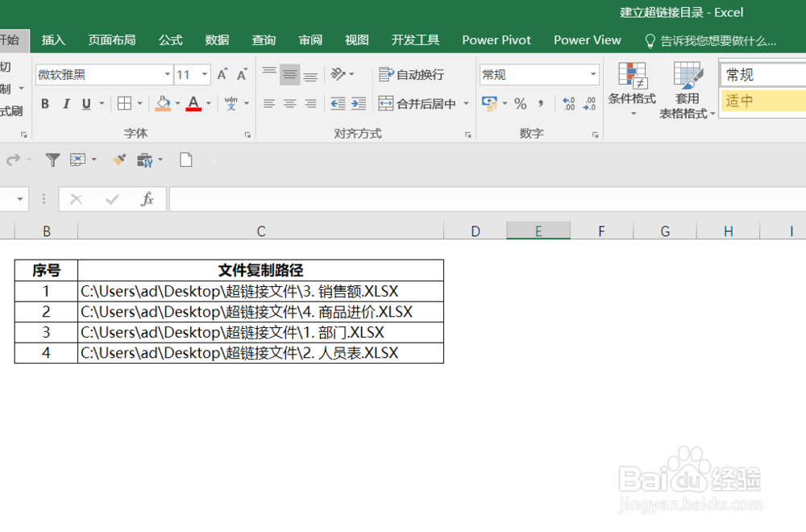Apply cell borders icon

[124, 103]
